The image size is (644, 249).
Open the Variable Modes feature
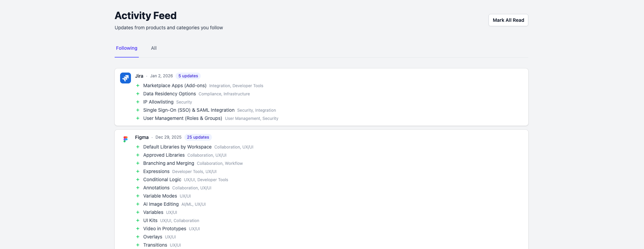[160, 196]
